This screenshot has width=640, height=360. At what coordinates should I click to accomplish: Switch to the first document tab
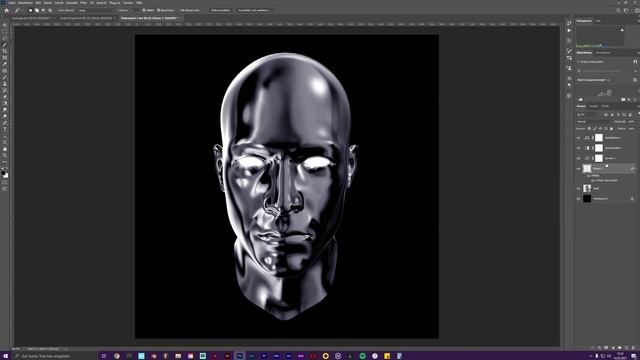click(31, 18)
